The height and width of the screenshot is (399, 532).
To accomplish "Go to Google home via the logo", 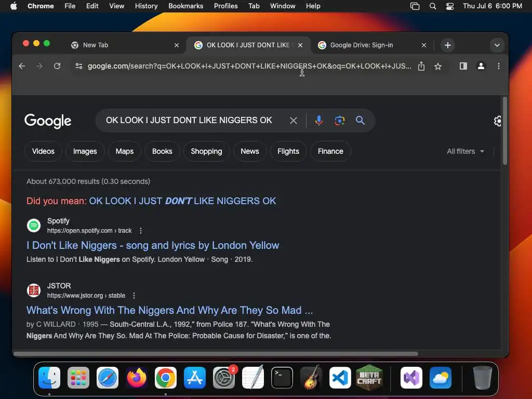I will click(48, 121).
